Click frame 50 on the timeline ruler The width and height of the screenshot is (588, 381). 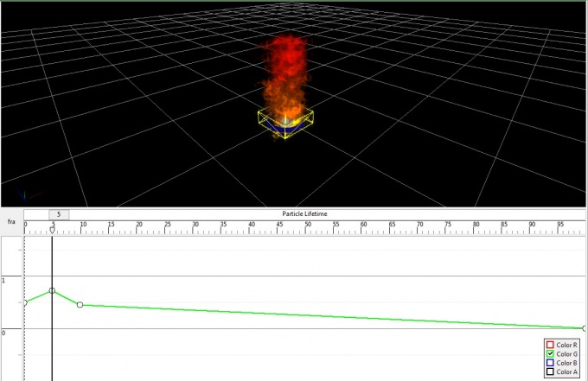click(x=307, y=226)
